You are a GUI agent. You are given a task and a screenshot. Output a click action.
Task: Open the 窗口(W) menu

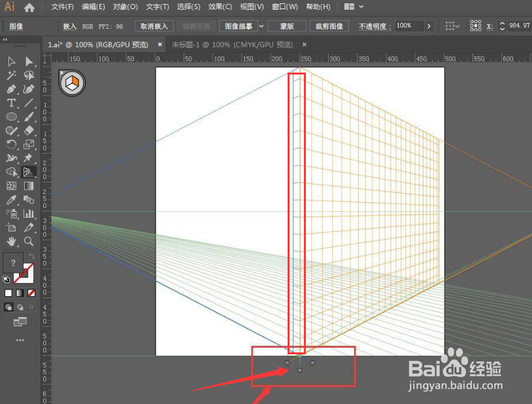coord(285,7)
